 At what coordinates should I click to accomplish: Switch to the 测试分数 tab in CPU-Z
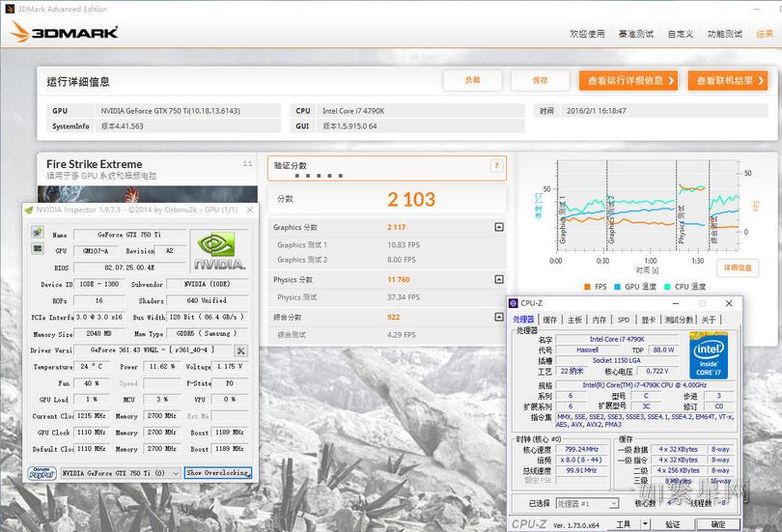(x=680, y=320)
